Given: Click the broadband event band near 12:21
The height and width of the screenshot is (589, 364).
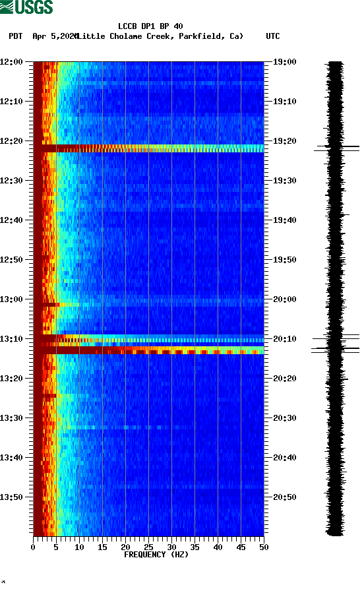Looking at the screenshot, I should click(x=149, y=148).
